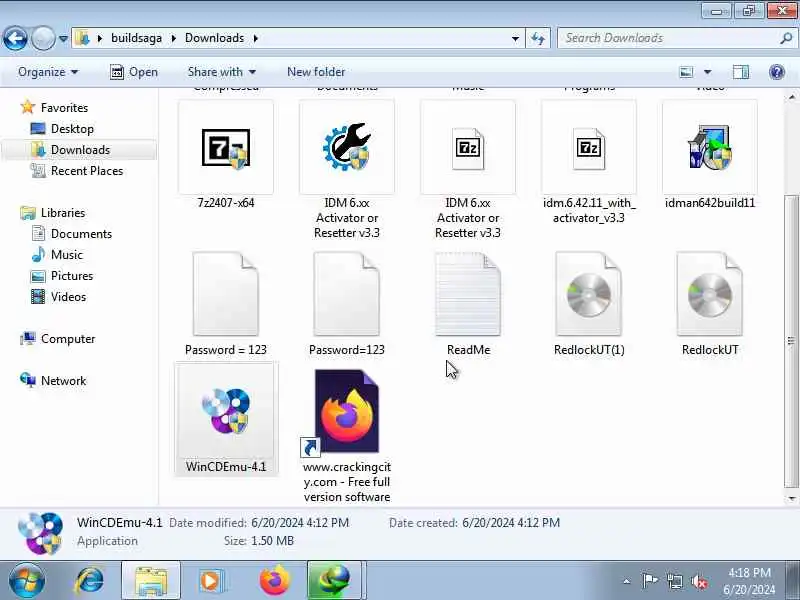This screenshot has height=600, width=800.
Task: Click the change view icon
Action: point(686,72)
